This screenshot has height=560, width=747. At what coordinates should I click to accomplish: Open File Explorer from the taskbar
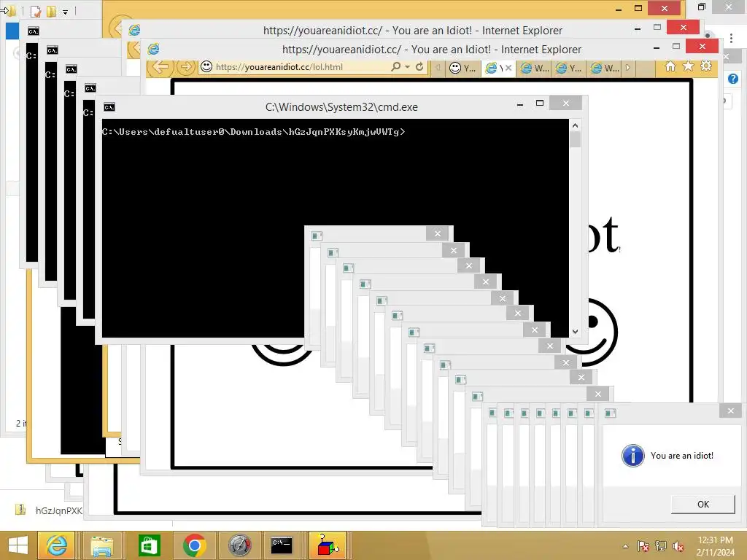click(x=102, y=545)
